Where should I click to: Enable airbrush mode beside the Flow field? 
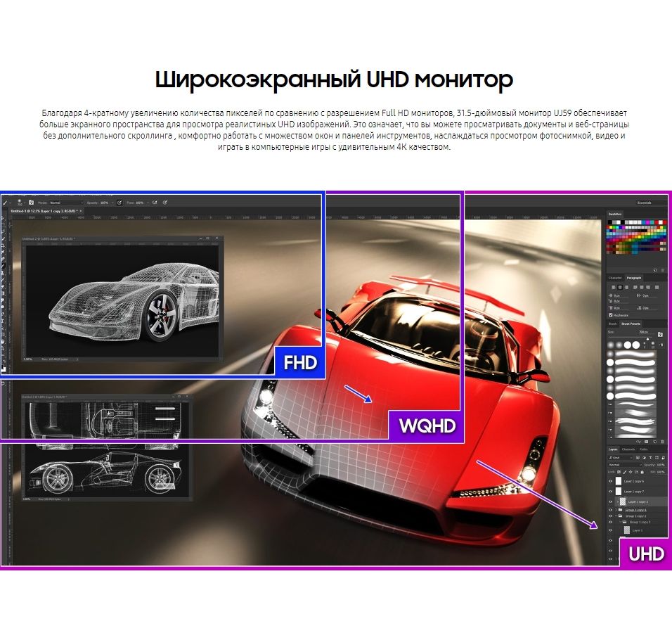[x=155, y=203]
